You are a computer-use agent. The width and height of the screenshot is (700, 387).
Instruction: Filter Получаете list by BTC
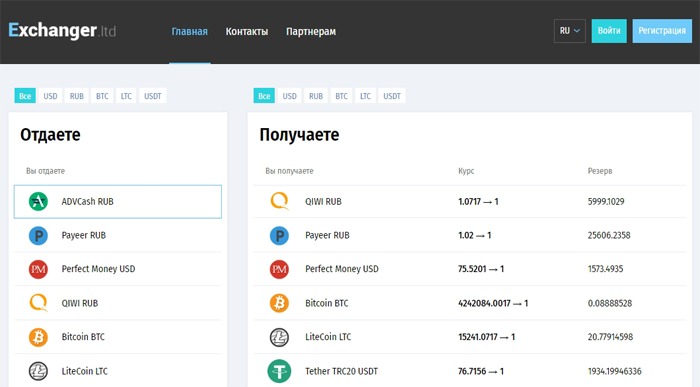click(x=342, y=96)
